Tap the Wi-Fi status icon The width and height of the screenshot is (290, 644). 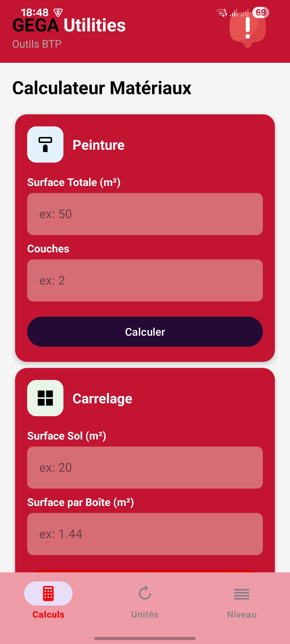click(x=221, y=12)
